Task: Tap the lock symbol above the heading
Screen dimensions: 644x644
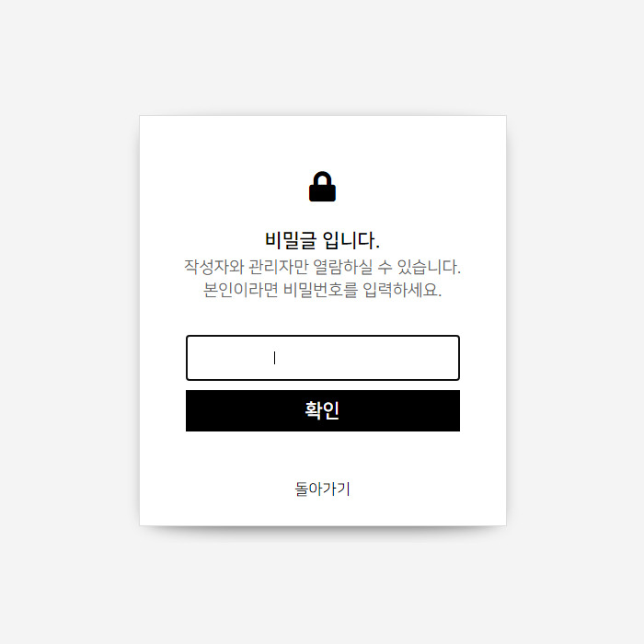Action: (x=322, y=187)
